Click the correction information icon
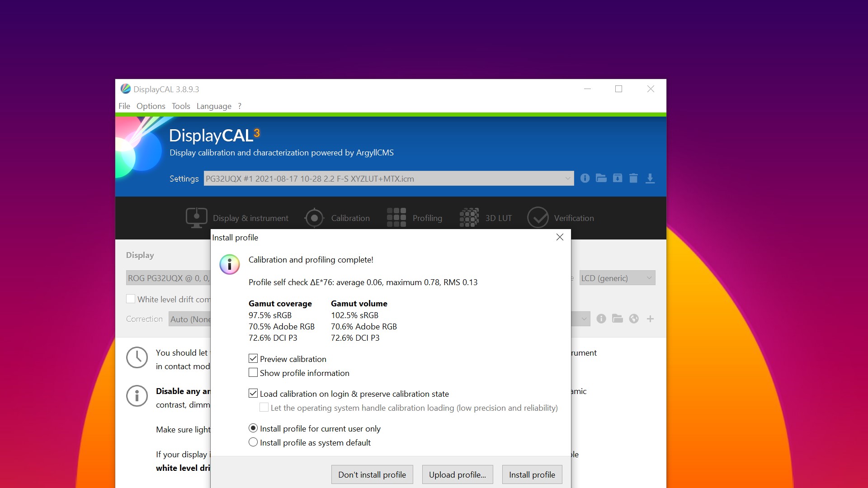 pyautogui.click(x=601, y=319)
